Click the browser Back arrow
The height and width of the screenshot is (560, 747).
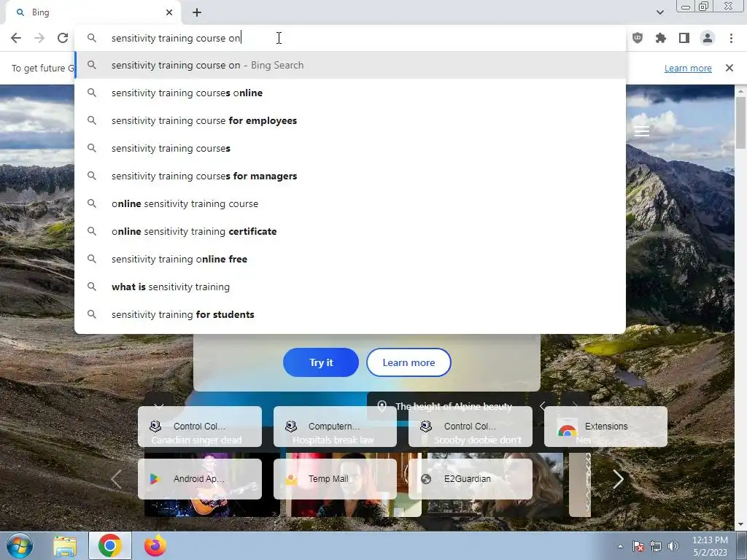[x=16, y=38]
